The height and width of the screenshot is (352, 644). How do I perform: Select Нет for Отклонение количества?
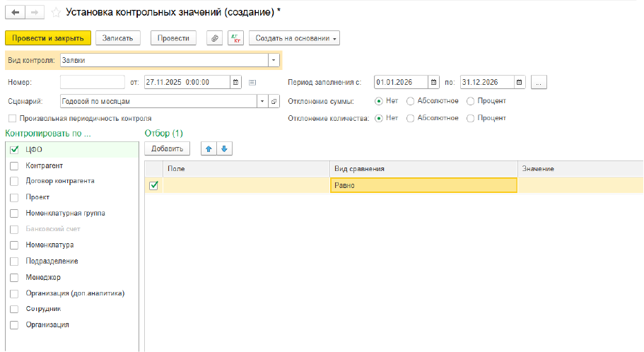pos(379,118)
